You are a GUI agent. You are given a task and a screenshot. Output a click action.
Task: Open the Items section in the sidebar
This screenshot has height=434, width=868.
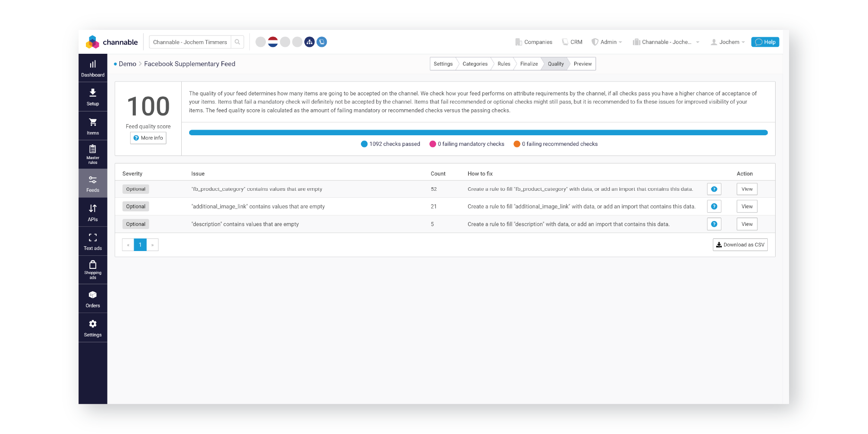click(92, 126)
